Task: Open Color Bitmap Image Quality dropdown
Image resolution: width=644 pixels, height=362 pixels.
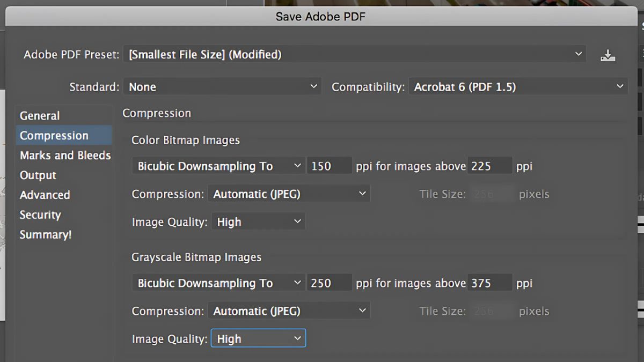Action: tap(258, 222)
